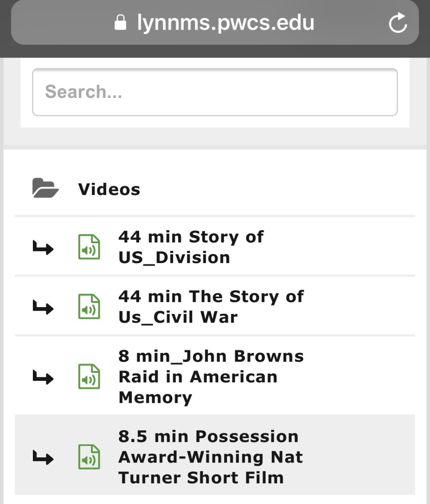430x504 pixels.
Task: Focus the Search input field
Action: coord(215,92)
